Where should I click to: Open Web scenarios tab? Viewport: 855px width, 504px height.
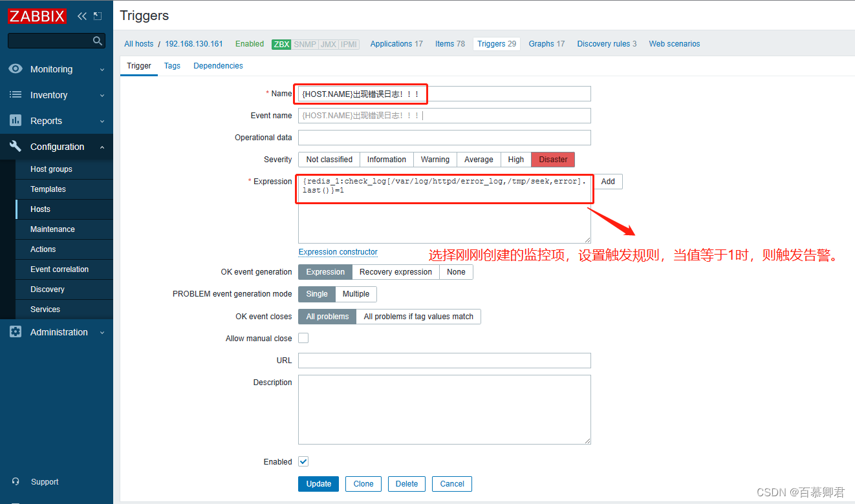[x=675, y=44]
